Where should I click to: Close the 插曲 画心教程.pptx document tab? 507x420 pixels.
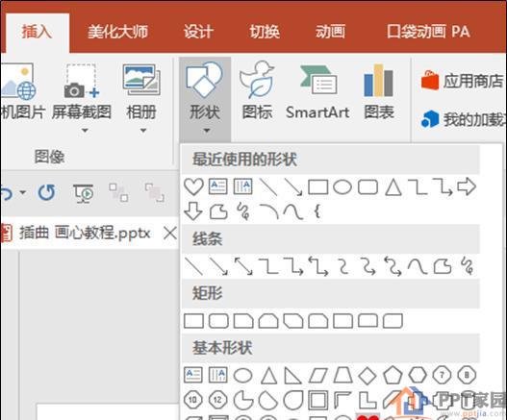coord(170,234)
